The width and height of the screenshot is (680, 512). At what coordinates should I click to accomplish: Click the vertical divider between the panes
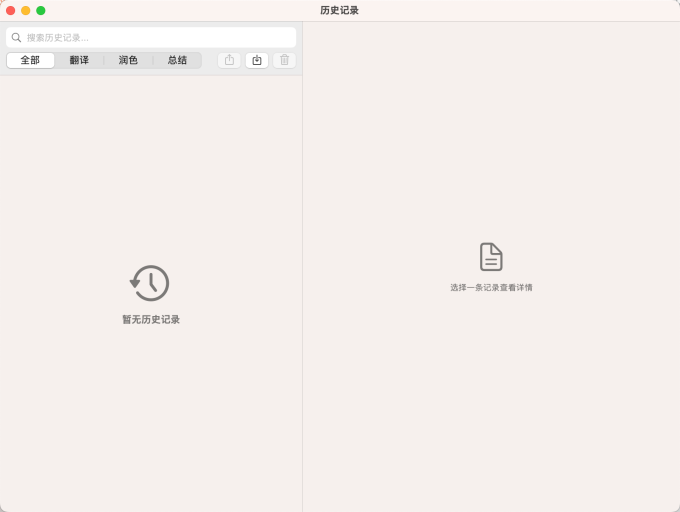pos(302,300)
